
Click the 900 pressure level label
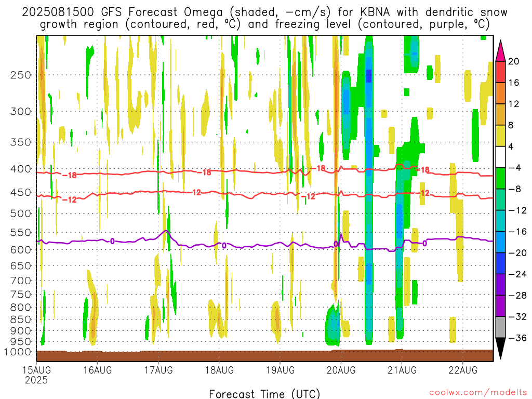coord(21,331)
